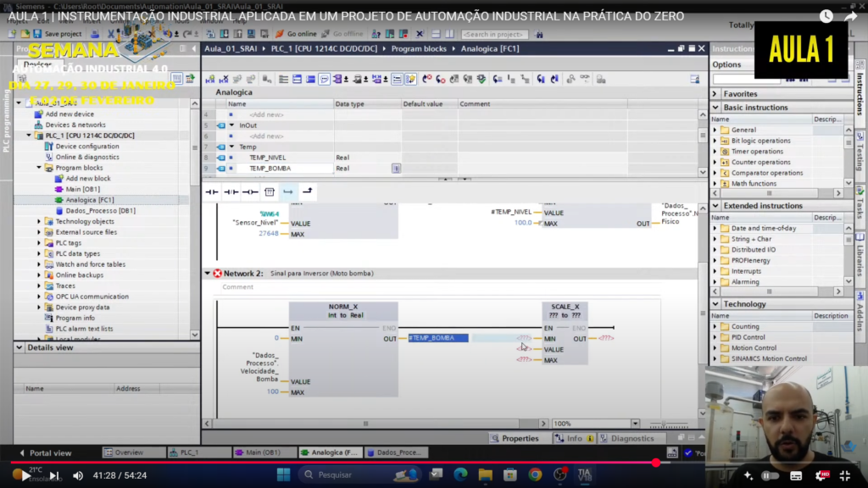Collapse the Details view panel
This screenshot has height=488, width=868.
(x=19, y=347)
